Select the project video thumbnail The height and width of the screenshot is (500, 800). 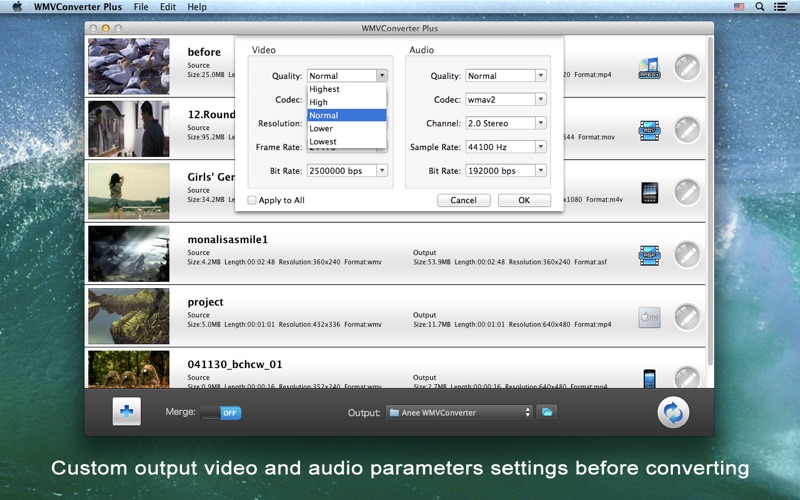tap(129, 316)
